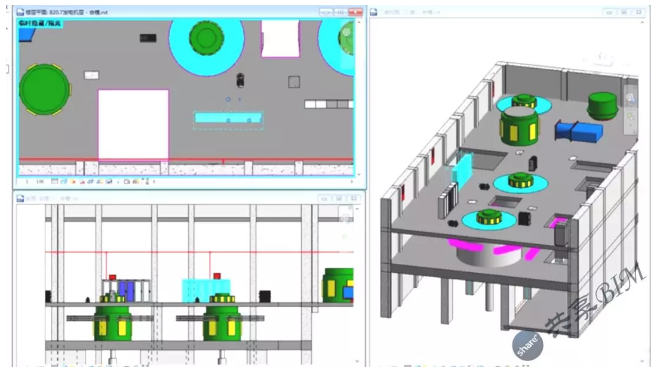Minimize the 3D view window

609,12
